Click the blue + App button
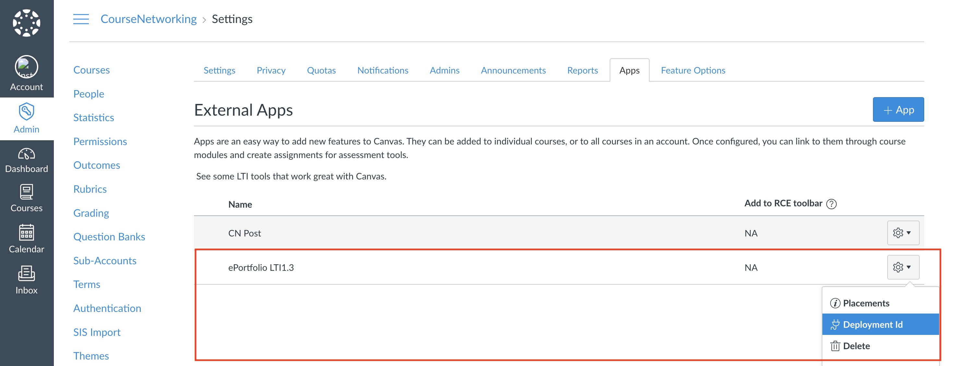The width and height of the screenshot is (980, 366). coord(898,110)
